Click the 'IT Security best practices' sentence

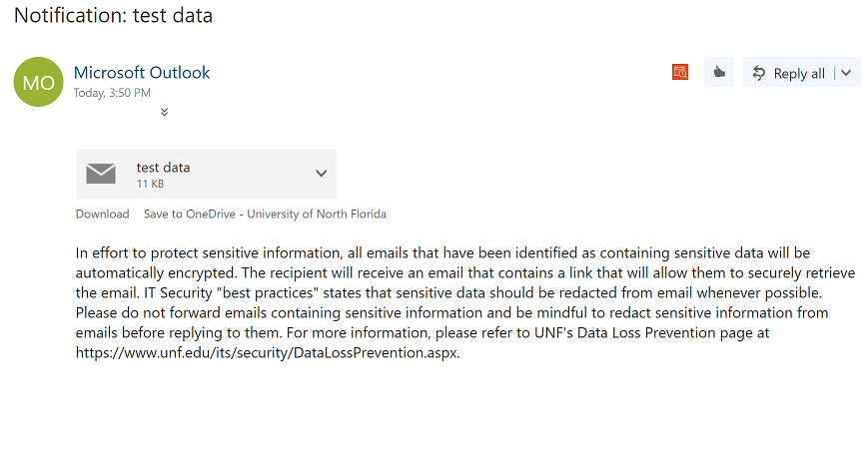482,293
